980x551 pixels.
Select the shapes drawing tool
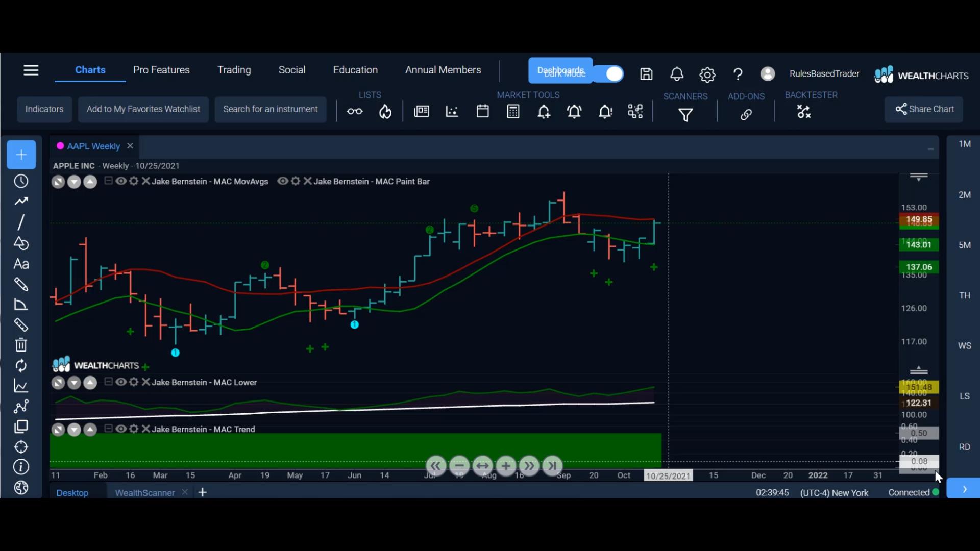(21, 243)
